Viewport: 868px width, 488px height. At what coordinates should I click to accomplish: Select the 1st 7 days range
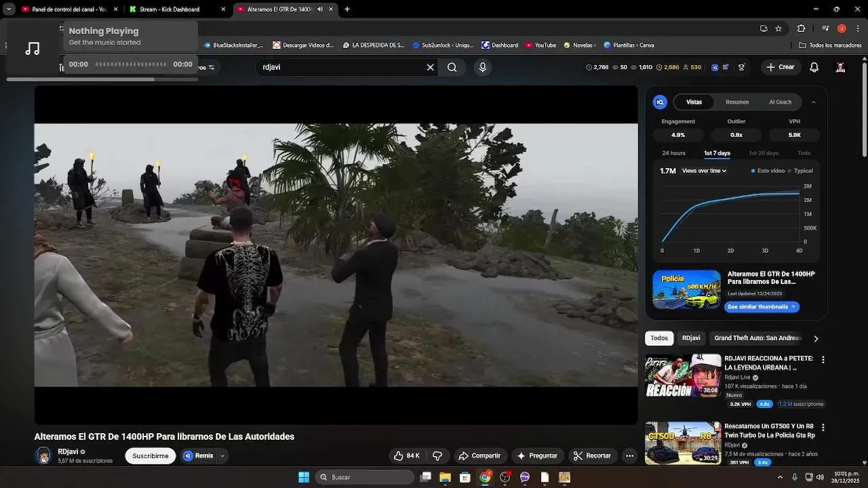pyautogui.click(x=717, y=153)
